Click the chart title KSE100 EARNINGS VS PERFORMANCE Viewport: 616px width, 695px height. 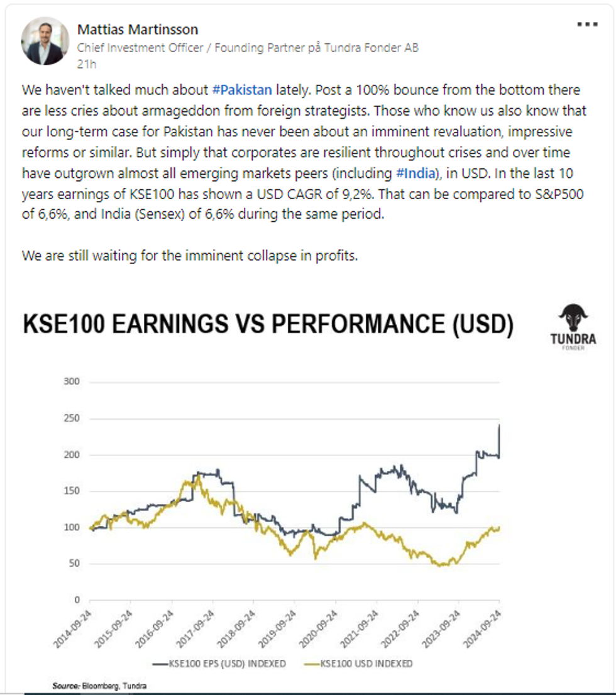click(268, 325)
